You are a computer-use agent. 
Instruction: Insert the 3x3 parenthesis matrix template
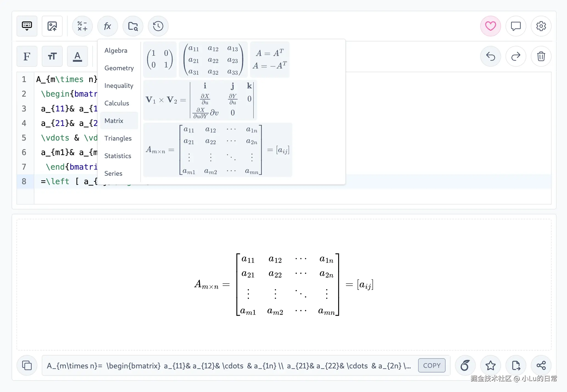point(213,60)
